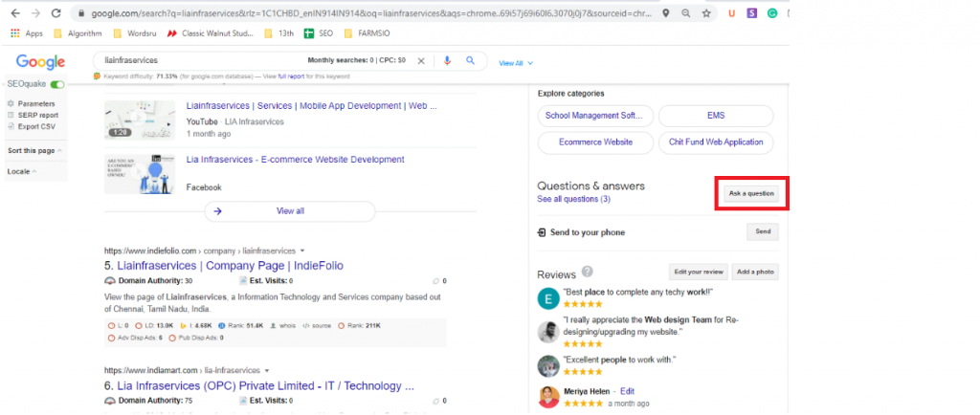Clear the search box with the X icon
This screenshot has height=415, width=980.
point(421,60)
